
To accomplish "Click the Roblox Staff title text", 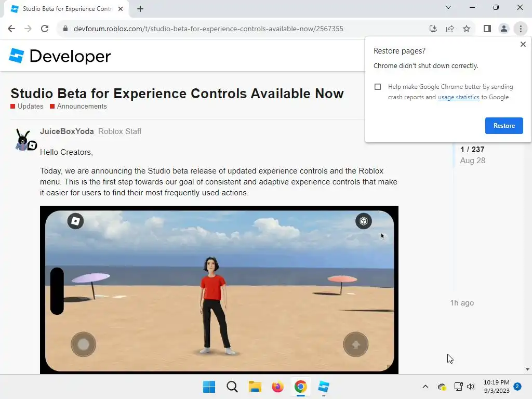I will [x=120, y=131].
